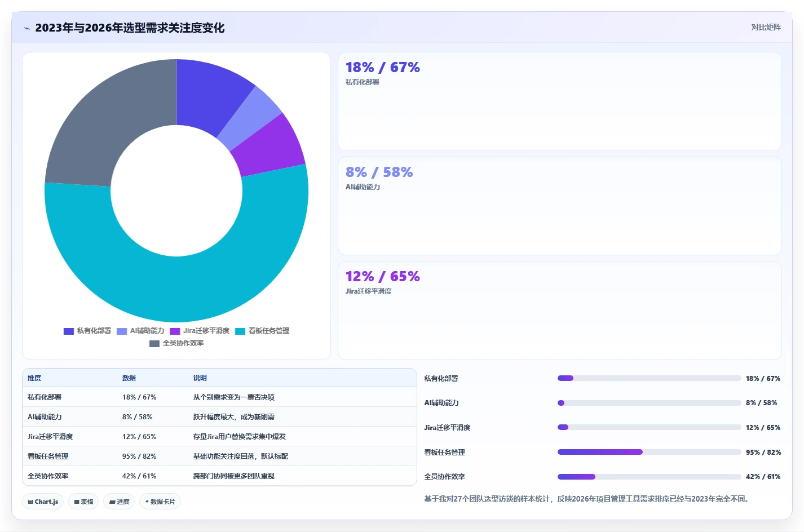The width and height of the screenshot is (804, 532).
Task: Click the 从个别需求变为一票否决项 cell
Action: tap(234, 397)
